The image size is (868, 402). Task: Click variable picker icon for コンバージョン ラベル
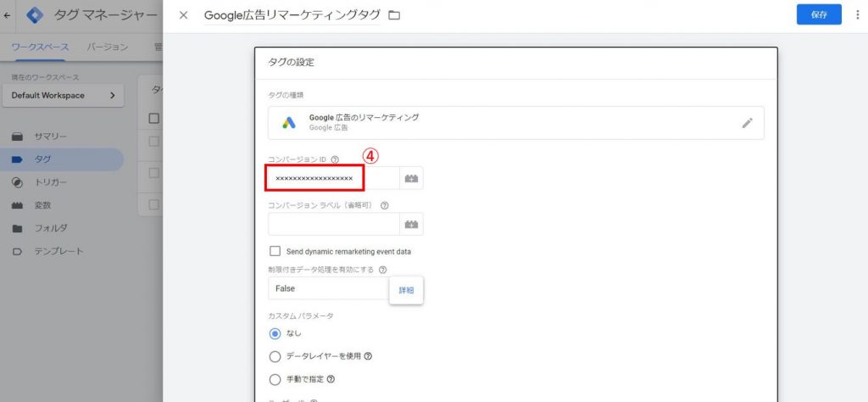411,224
